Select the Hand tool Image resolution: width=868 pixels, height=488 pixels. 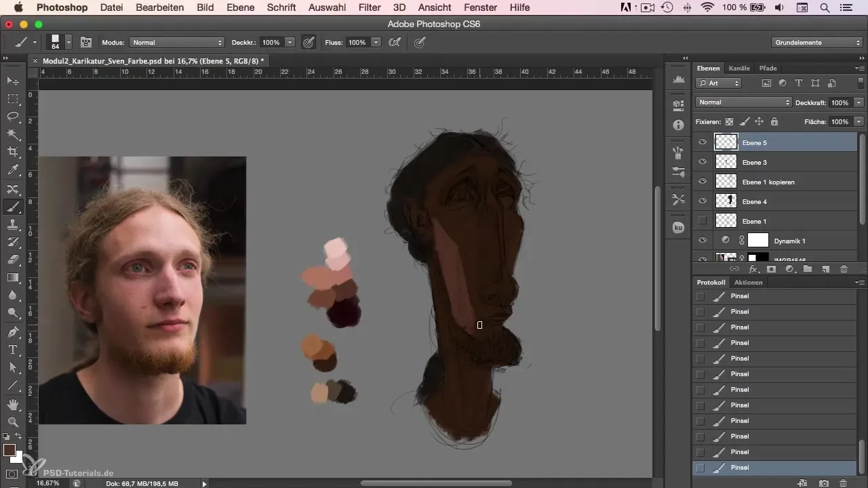(12, 405)
